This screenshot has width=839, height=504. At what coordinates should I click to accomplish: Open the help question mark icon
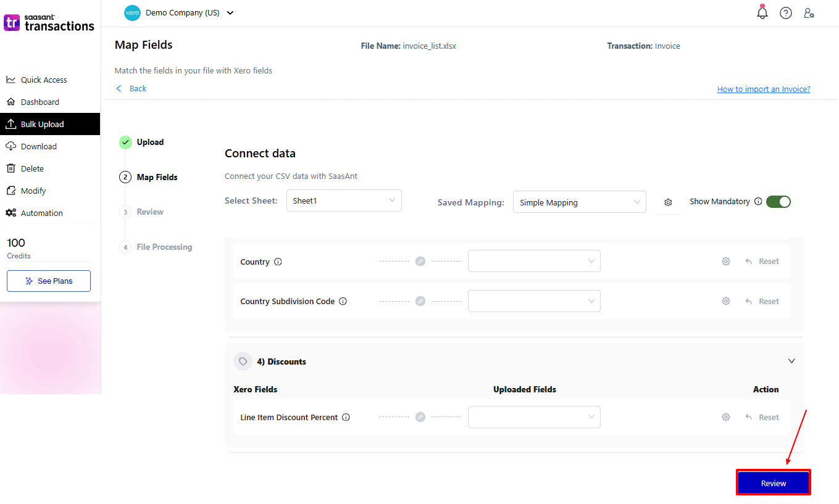[x=785, y=13]
